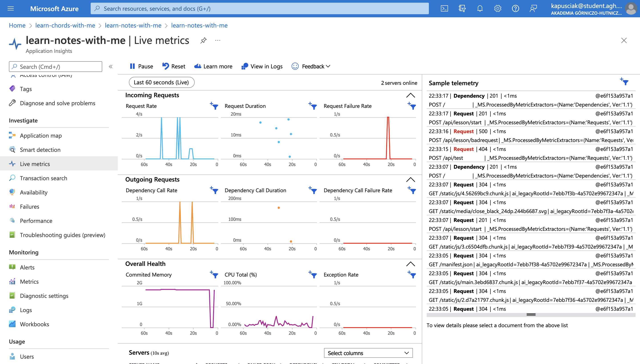Collapse the Incoming Requests section
Screen dimensions: 640x364
tap(410, 95)
